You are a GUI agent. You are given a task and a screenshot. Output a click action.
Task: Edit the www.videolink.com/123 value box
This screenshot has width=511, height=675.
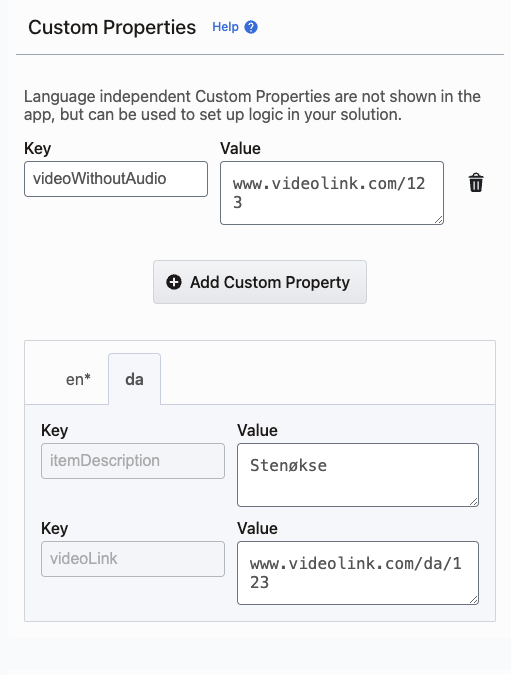pyautogui.click(x=332, y=193)
